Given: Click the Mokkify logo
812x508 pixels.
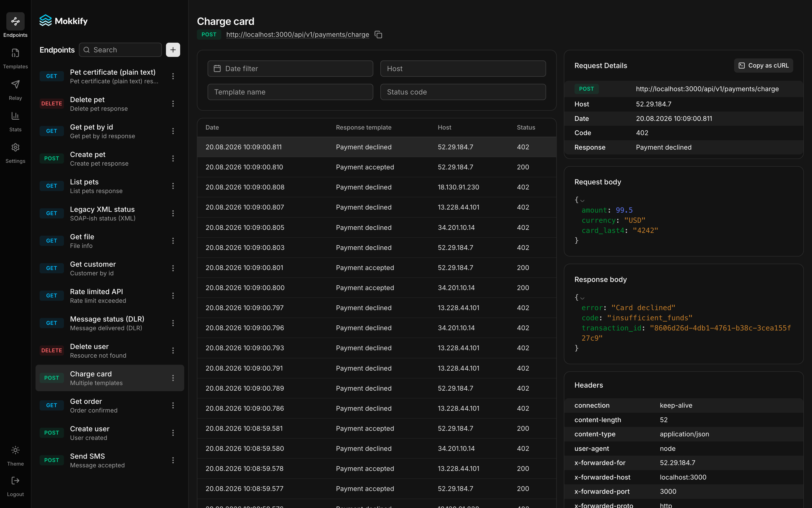Looking at the screenshot, I should click(63, 21).
